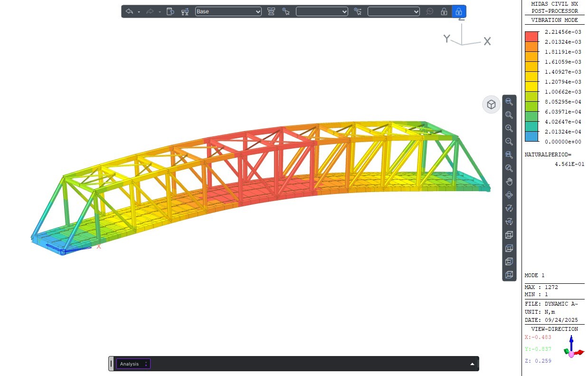Image resolution: width=588 pixels, height=376 pixels.
Task: Click the VIBRATION MODE legend title
Action: 554,20
